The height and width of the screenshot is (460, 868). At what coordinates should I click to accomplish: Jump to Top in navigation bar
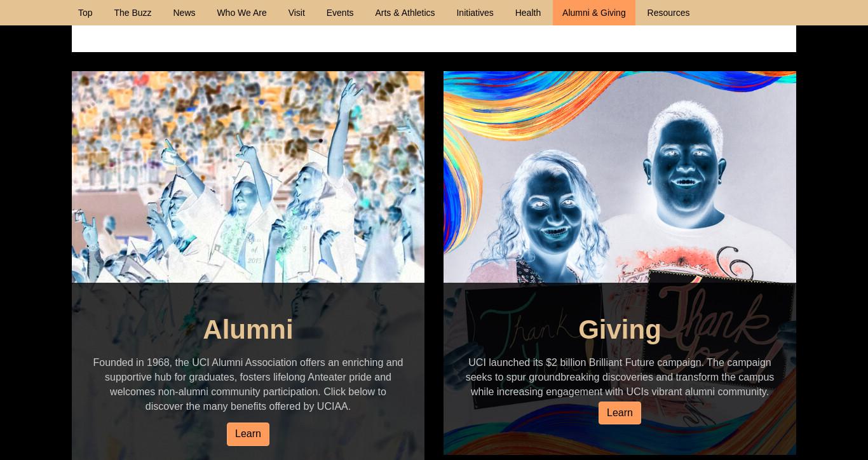pyautogui.click(x=85, y=13)
